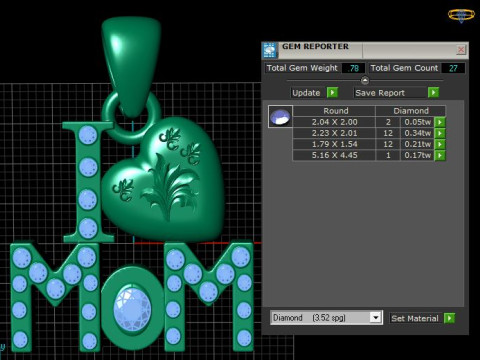Select the heart charm in the viewport
This screenshot has height=360, width=480.
163,180
